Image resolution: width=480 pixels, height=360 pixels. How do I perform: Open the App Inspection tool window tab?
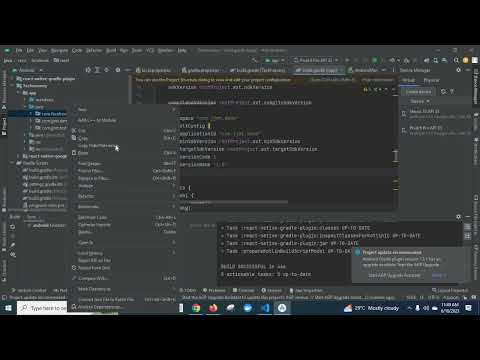coord(306,290)
